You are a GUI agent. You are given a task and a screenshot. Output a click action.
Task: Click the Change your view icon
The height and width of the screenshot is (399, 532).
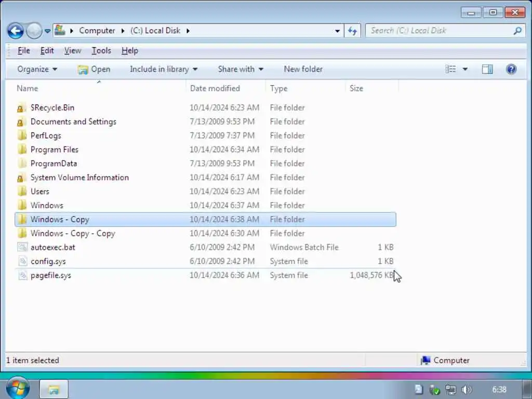pyautogui.click(x=450, y=69)
